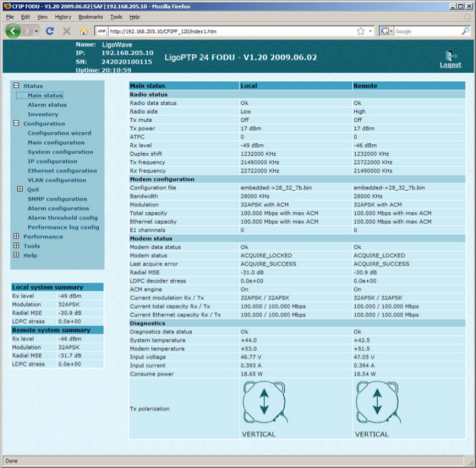The width and height of the screenshot is (476, 468).
Task: Open the View menu
Action: point(42,17)
